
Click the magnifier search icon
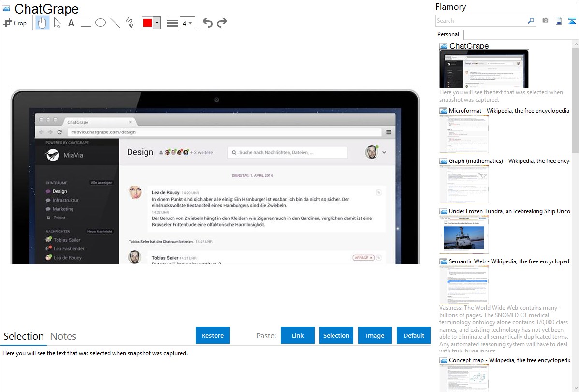tap(531, 21)
